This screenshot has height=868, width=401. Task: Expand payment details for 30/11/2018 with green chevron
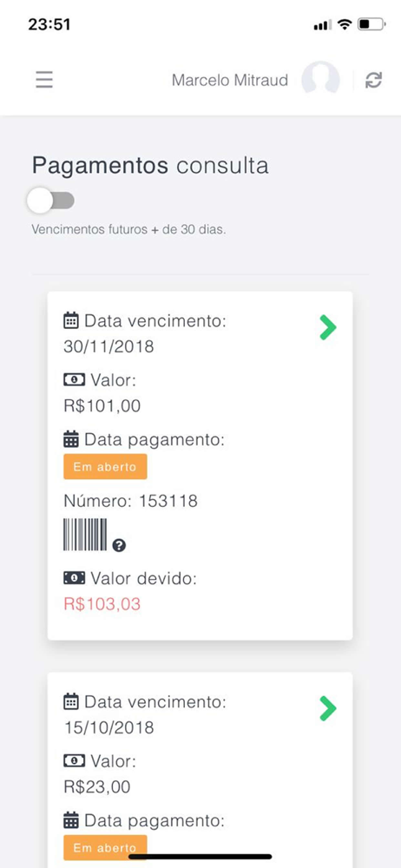pyautogui.click(x=328, y=327)
